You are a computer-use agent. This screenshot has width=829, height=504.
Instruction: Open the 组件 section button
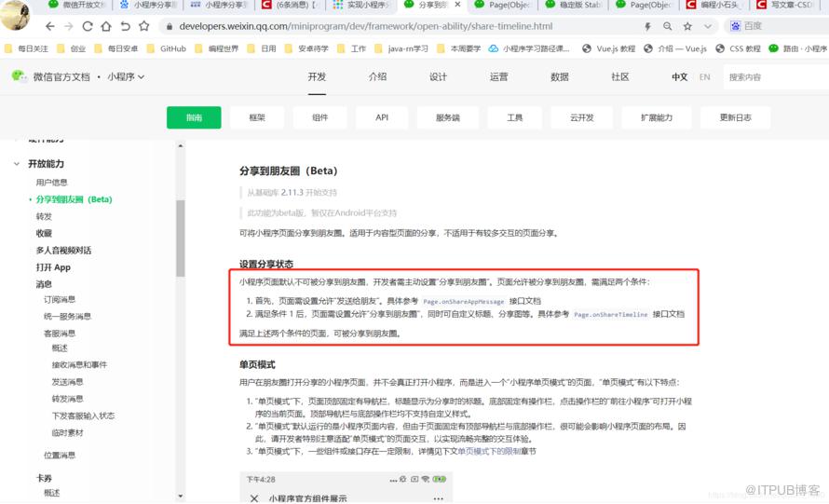point(319,117)
